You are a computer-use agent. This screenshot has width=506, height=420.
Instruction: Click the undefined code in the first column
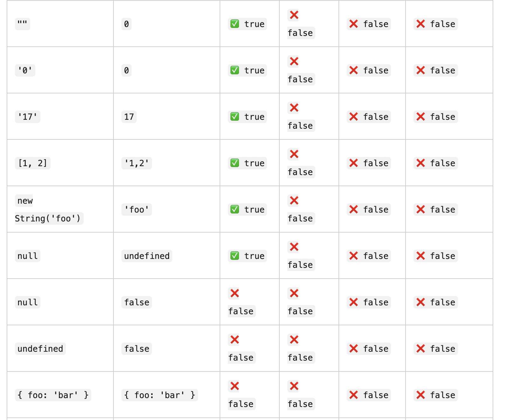coord(40,349)
